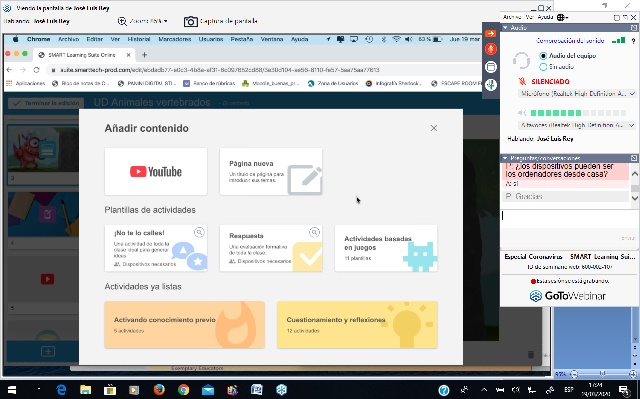Close the Añadir contenido dialog
The image size is (640, 399).
point(434,128)
